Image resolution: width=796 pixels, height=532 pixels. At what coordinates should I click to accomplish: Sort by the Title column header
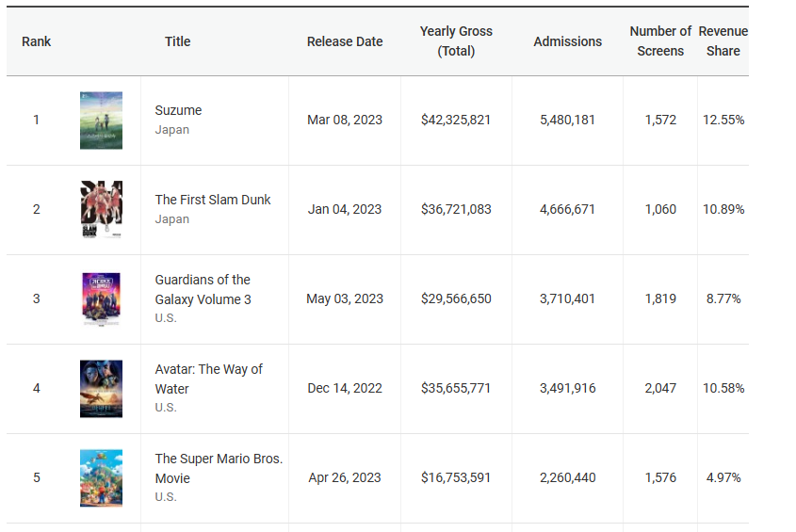pyautogui.click(x=177, y=41)
